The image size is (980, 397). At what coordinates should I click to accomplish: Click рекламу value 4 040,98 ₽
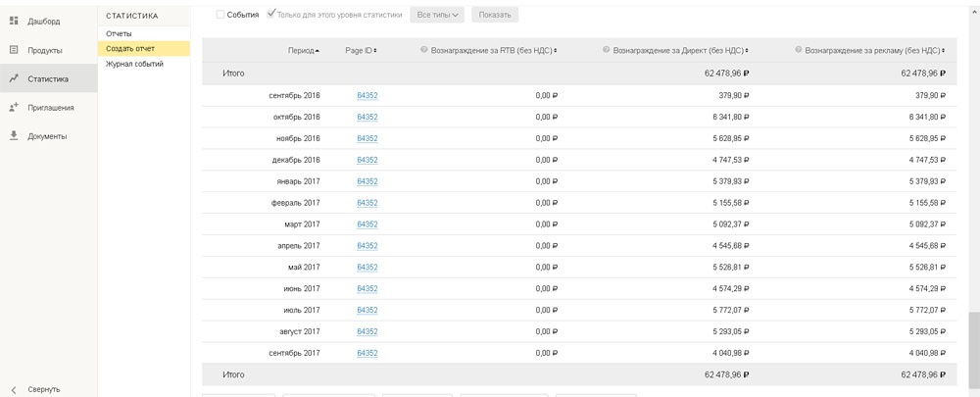[x=927, y=353]
